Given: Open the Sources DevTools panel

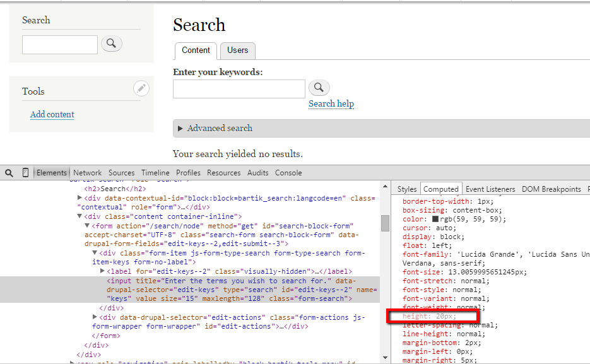Looking at the screenshot, I should pyautogui.click(x=122, y=173).
